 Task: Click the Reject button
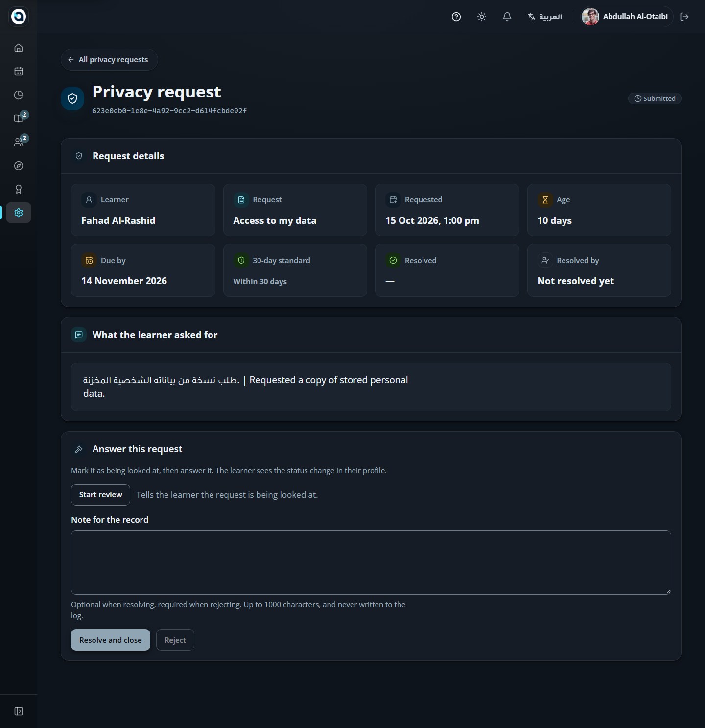pos(175,640)
